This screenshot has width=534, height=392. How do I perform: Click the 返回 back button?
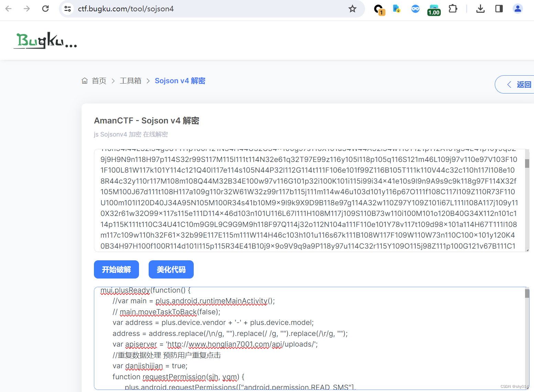(515, 84)
